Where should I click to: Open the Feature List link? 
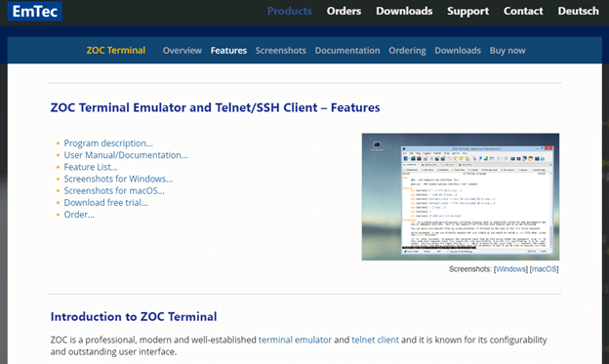(x=91, y=167)
